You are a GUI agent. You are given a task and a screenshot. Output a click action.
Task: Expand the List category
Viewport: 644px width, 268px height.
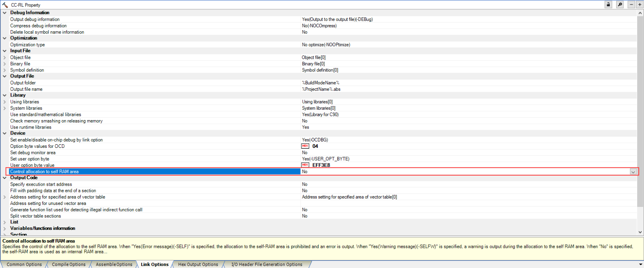pyautogui.click(x=4, y=222)
